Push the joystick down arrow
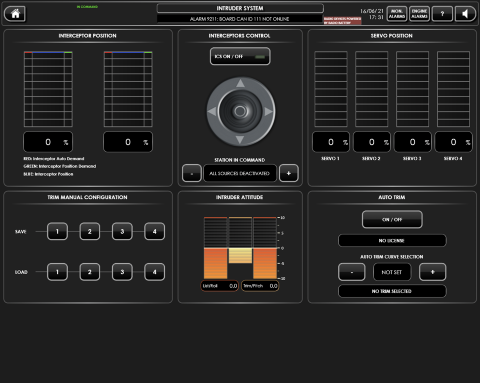This screenshot has height=383, width=480. tap(240, 140)
